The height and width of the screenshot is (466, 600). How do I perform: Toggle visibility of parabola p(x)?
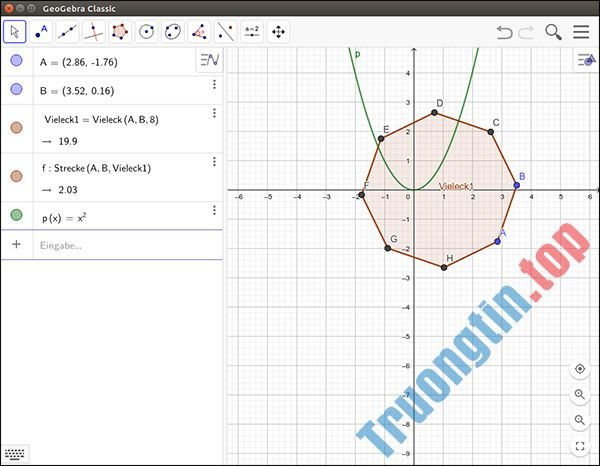click(16, 215)
